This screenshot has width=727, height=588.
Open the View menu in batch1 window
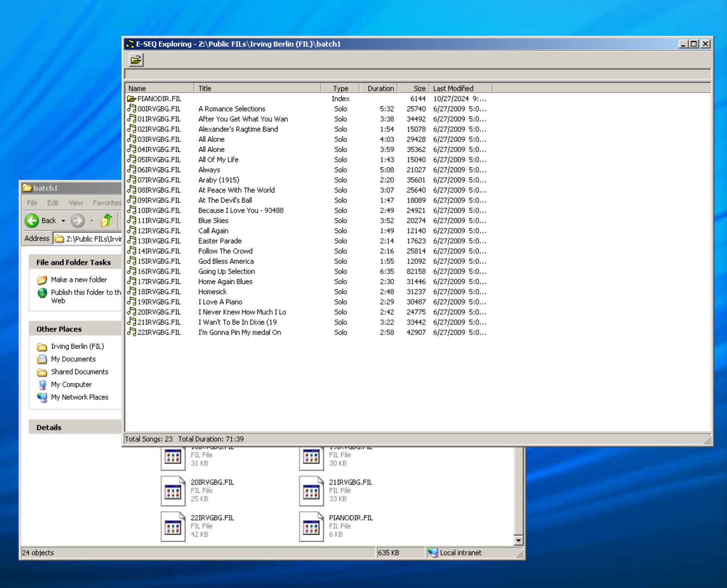click(76, 203)
